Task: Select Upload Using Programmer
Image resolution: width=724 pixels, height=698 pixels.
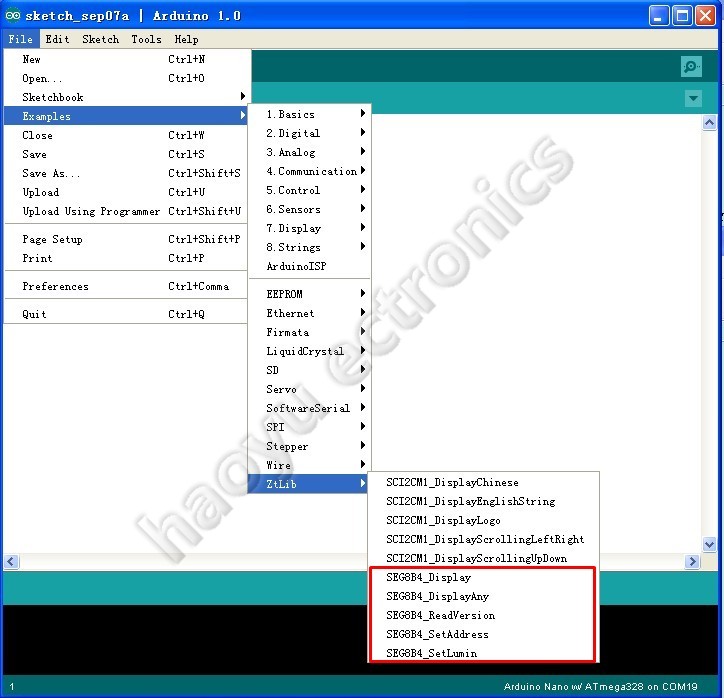Action: click(x=126, y=211)
